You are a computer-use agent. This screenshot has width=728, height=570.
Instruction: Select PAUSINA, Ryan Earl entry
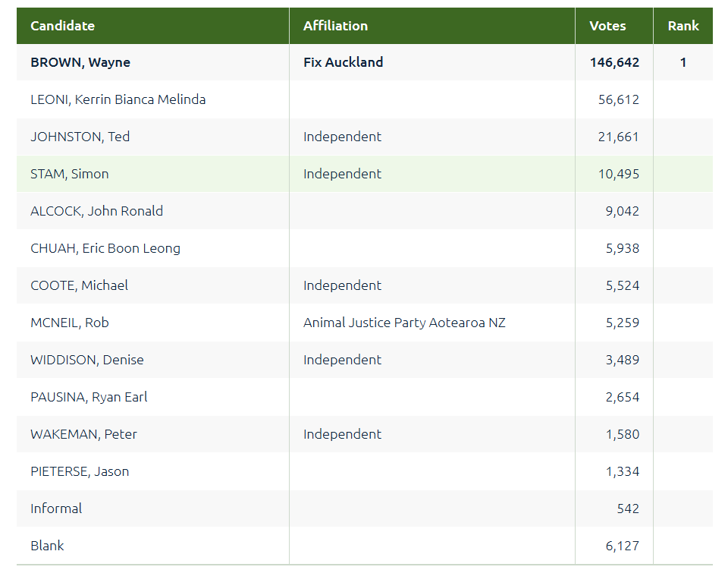89,397
